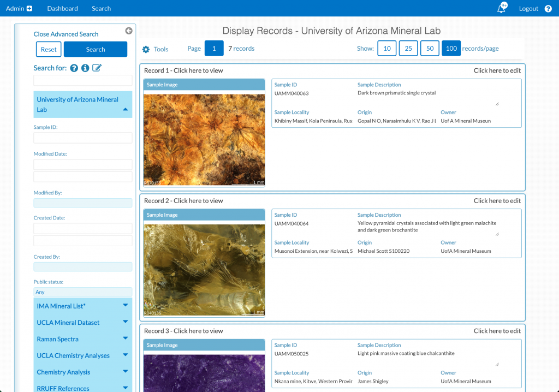Screen dimensions: 559x392
Task: Close Advanced Search link
Action: click(66, 34)
